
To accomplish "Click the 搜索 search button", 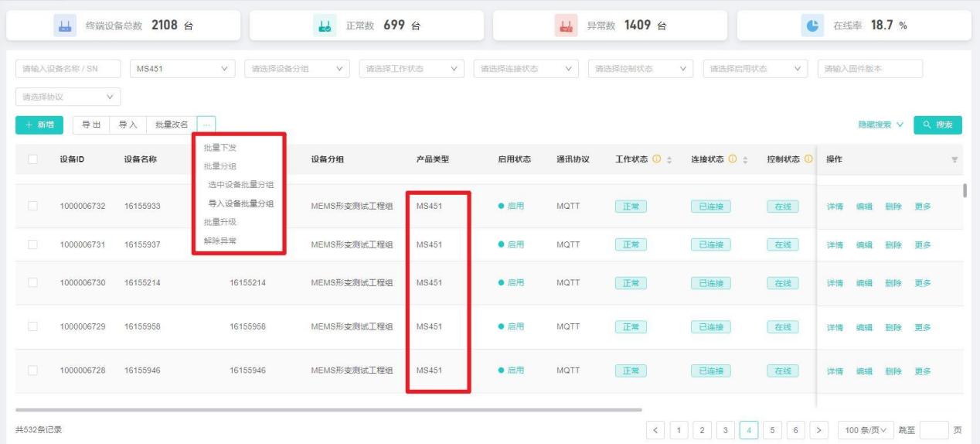I will (x=937, y=125).
